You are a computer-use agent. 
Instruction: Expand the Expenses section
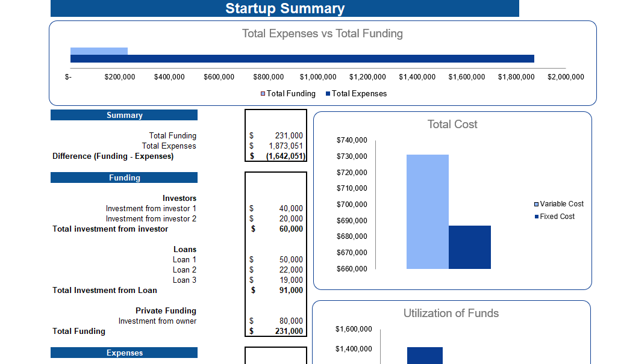pyautogui.click(x=124, y=353)
